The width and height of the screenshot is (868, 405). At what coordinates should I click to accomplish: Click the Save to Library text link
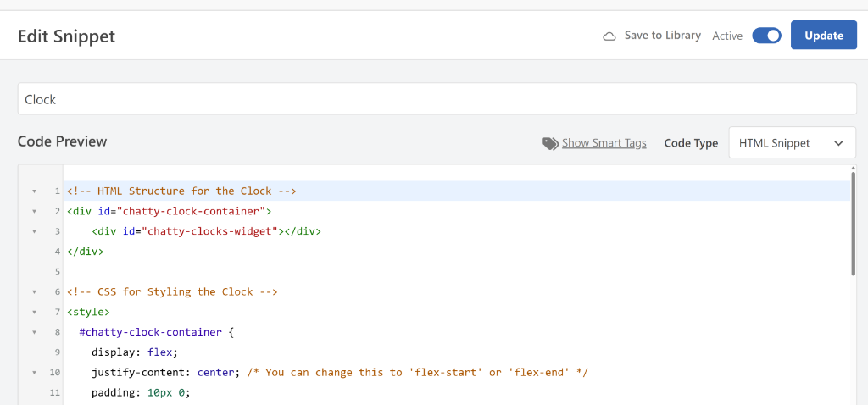point(662,36)
